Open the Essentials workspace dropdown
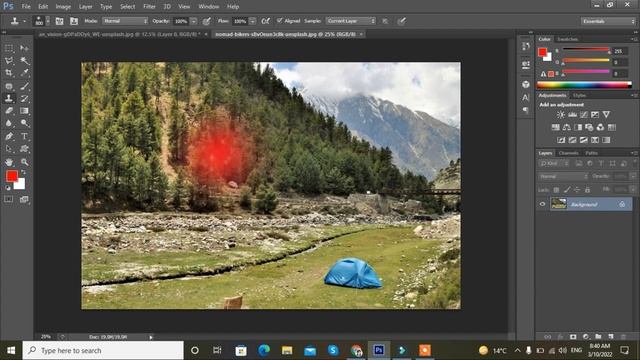Viewport: 640px width, 360px height. pos(608,21)
